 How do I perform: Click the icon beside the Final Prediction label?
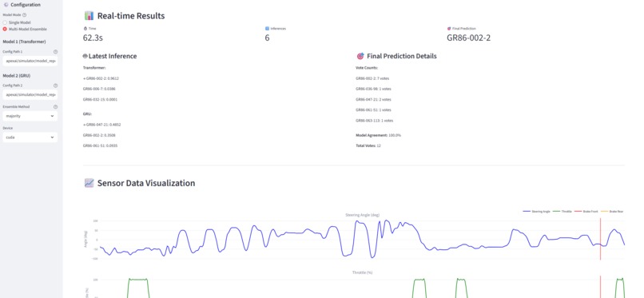449,29
